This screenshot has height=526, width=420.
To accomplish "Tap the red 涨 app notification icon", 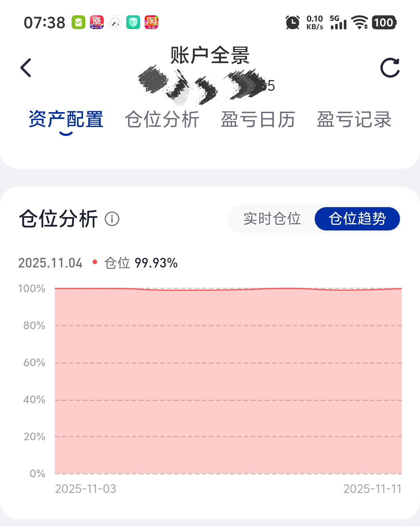I will [x=97, y=23].
